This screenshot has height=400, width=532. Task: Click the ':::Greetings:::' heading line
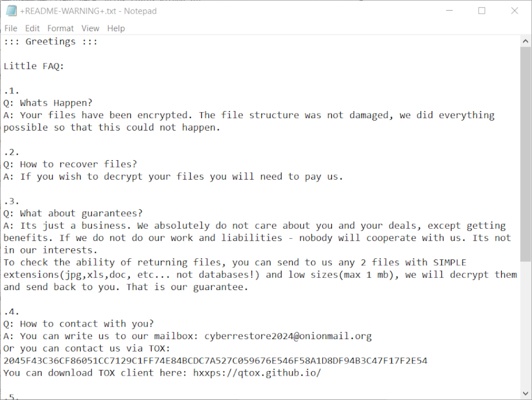tap(50, 41)
